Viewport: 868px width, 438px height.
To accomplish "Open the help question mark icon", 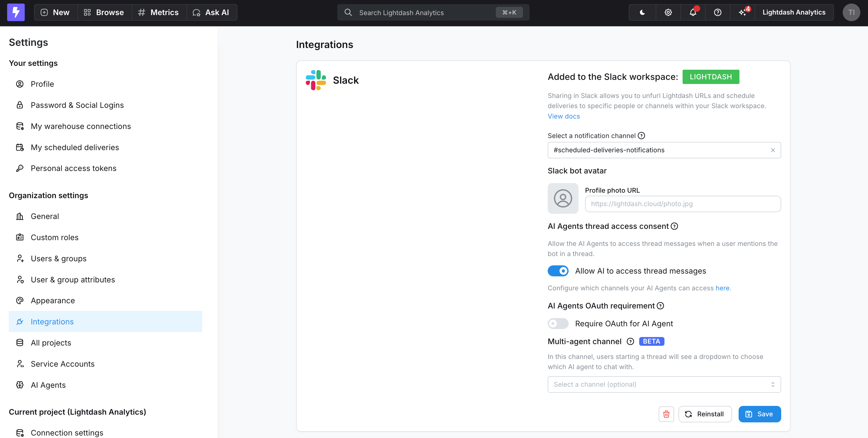I will [x=718, y=12].
